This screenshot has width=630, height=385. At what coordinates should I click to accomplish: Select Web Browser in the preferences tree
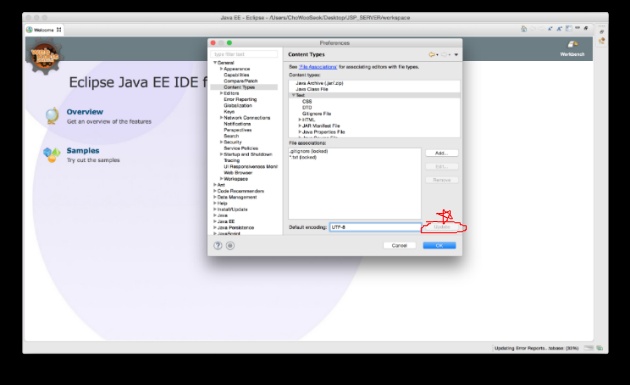pyautogui.click(x=238, y=173)
